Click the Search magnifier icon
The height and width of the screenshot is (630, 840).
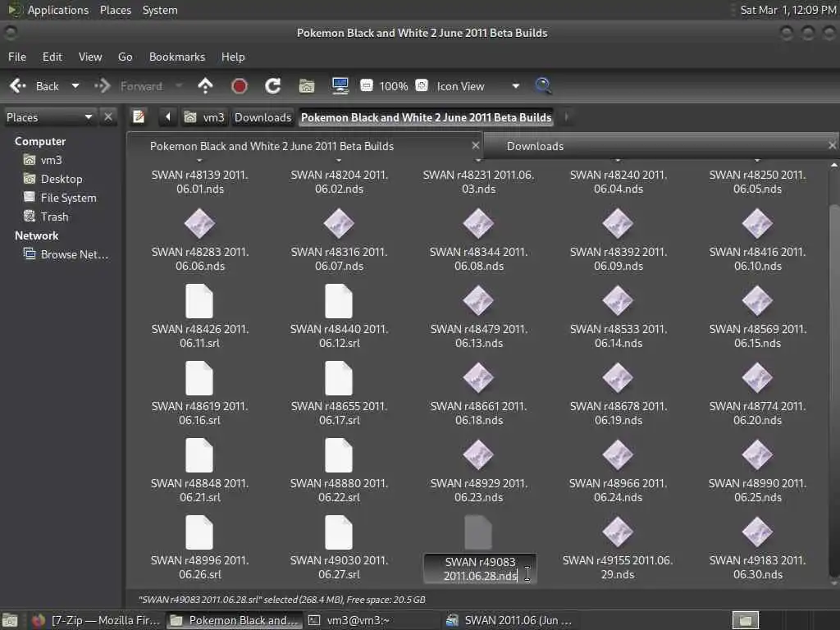click(x=543, y=85)
